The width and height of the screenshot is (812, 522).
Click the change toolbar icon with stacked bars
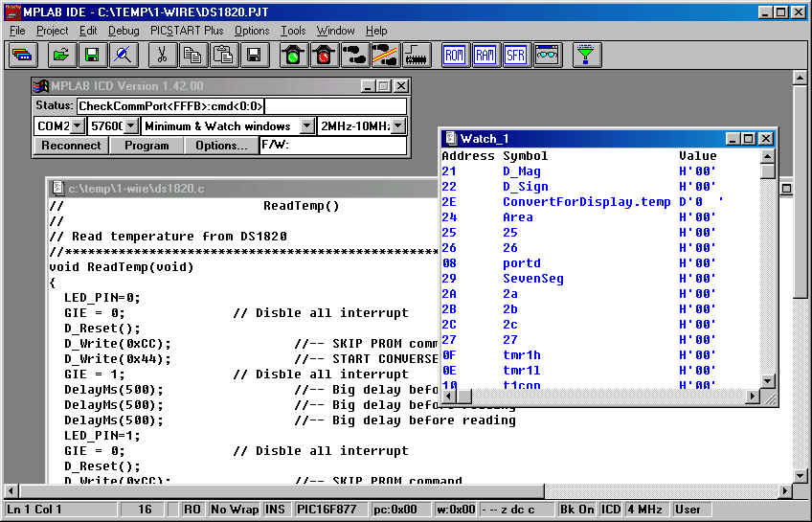coord(23,55)
